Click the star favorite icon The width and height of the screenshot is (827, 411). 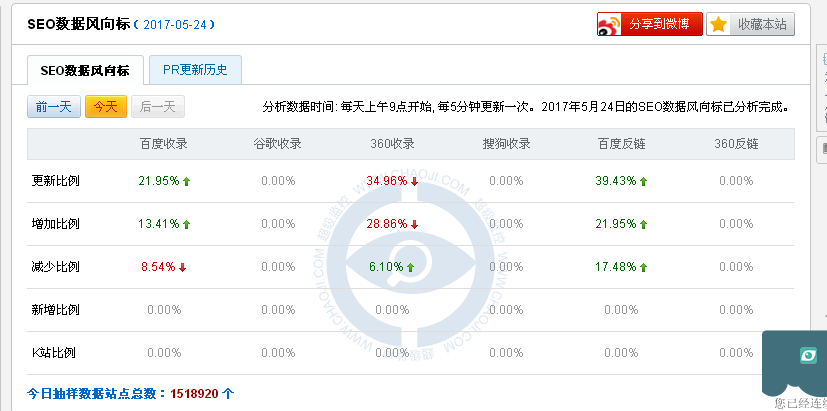(718, 24)
